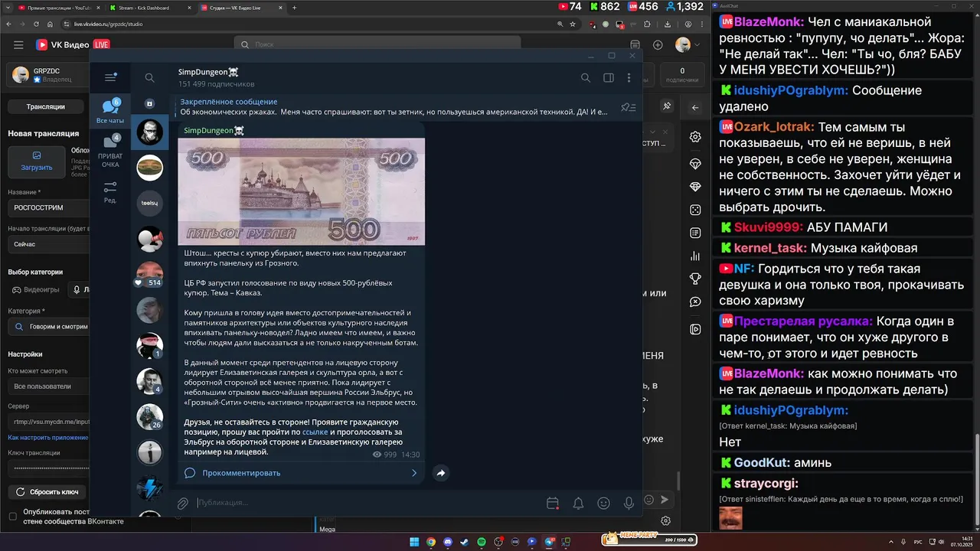The height and width of the screenshot is (551, 980).
Task: Open the Трансляции tab in studio
Action: pyautogui.click(x=45, y=106)
